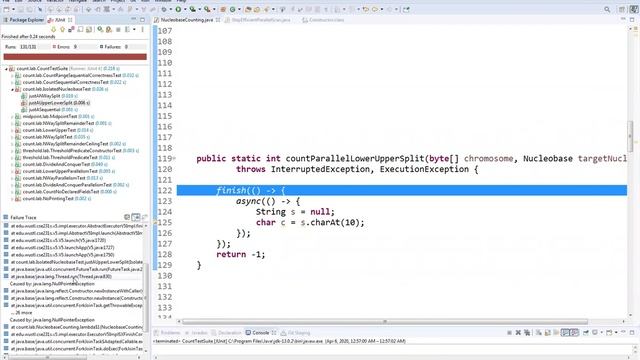Expand count.lab.CountRangeSequentialCorrectnessTest node
Image resolution: width=640 pixels, height=360 pixels.
[12, 76]
